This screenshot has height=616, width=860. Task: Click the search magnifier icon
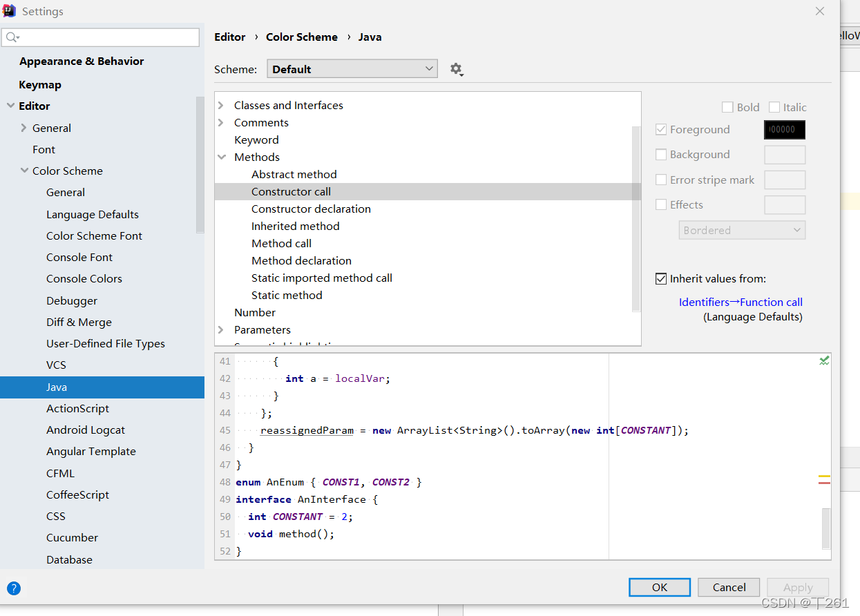coord(12,37)
